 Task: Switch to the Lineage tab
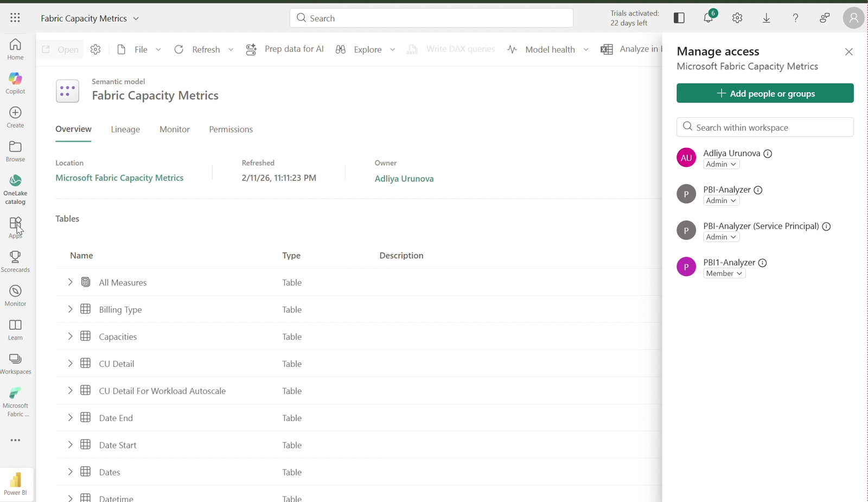(x=125, y=129)
